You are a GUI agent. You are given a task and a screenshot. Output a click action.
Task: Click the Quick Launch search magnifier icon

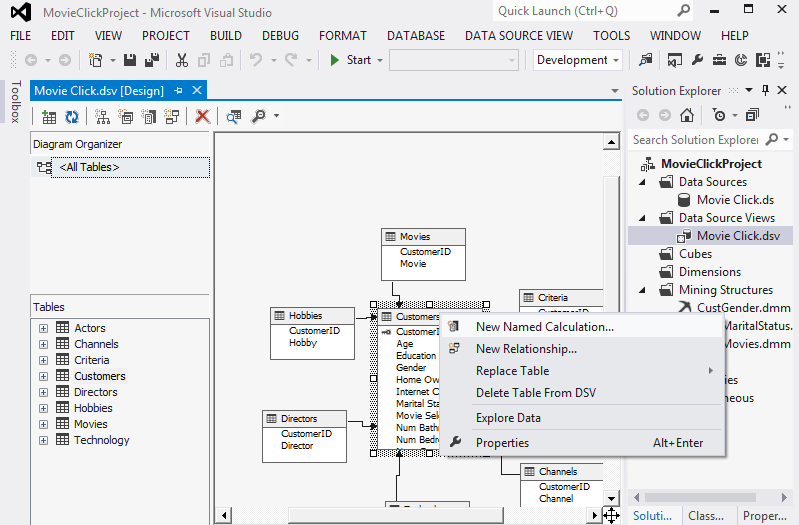click(683, 10)
